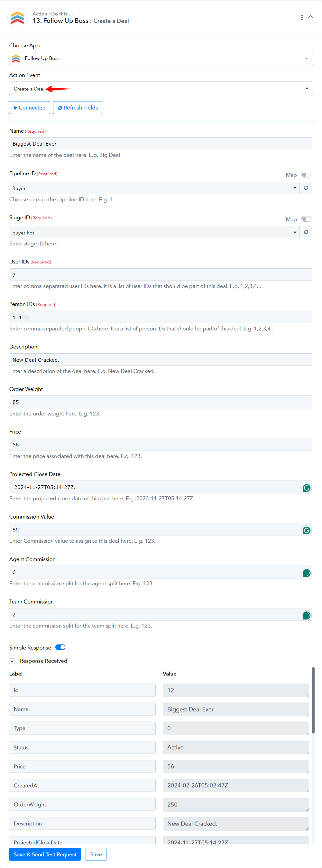Open the three-dot options menu in header
Viewport: 322px width, 868px height.
(x=302, y=17)
